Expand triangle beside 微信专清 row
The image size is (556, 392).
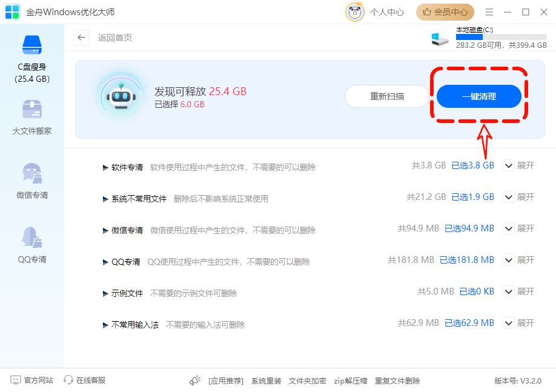105,231
